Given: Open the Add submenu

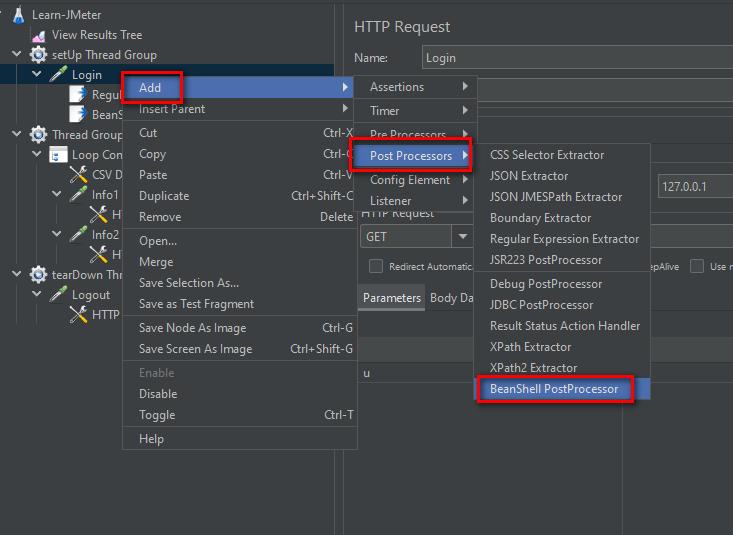Looking at the screenshot, I should pos(240,87).
